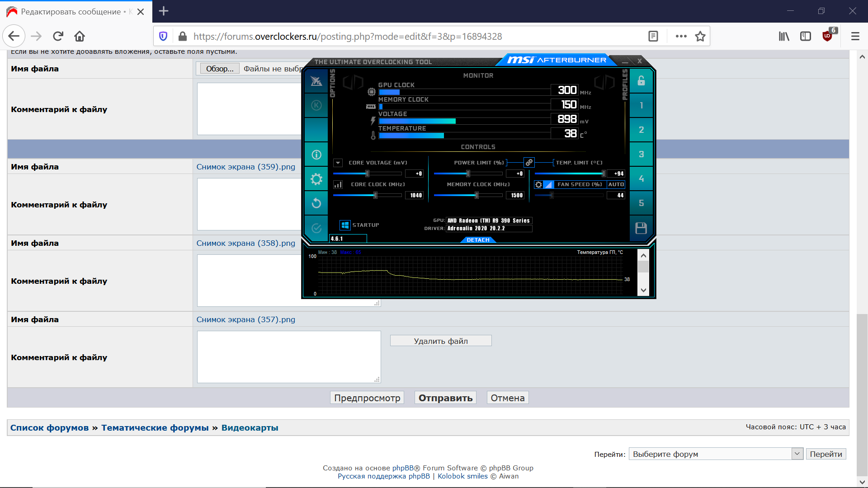The height and width of the screenshot is (488, 868).
Task: Toggle apply overclocking at Windows startup
Action: (345, 225)
